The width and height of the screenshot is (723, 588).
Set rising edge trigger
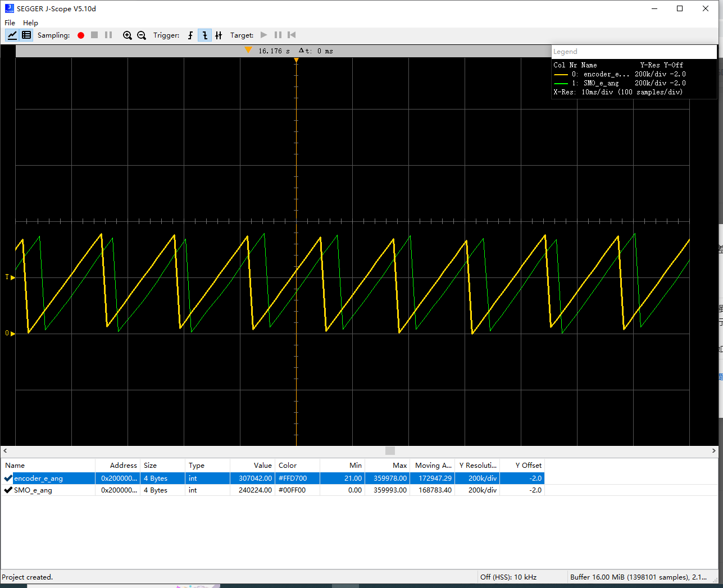click(x=190, y=35)
